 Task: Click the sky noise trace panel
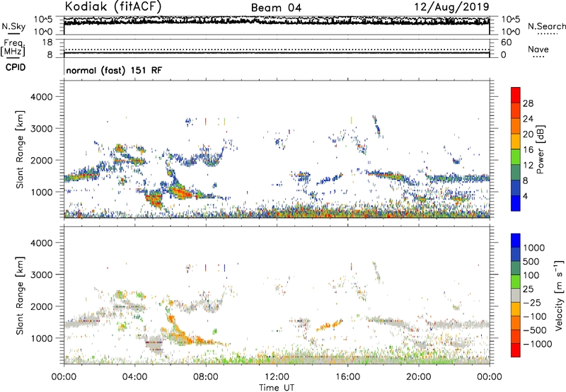277,25
